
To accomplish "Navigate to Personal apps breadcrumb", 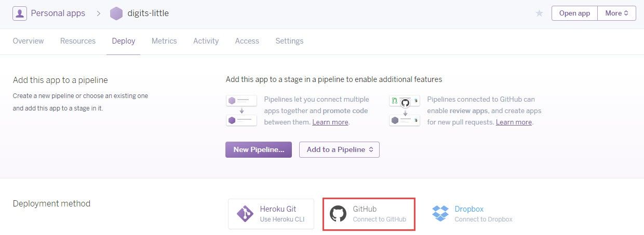I will coord(58,13).
